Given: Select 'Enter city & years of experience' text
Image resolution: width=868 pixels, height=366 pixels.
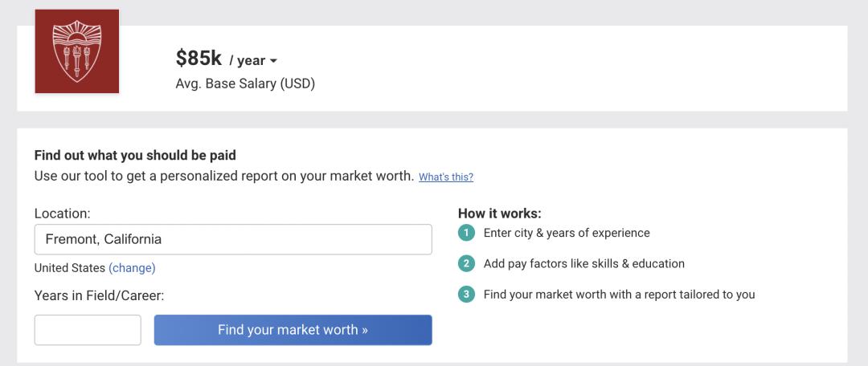Looking at the screenshot, I should point(567,233).
